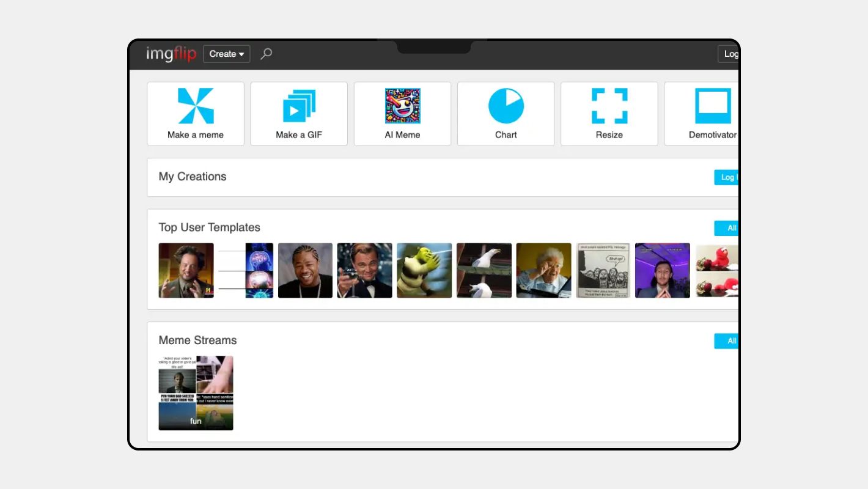868x489 pixels.
Task: View All Meme Streams
Action: (x=727, y=341)
